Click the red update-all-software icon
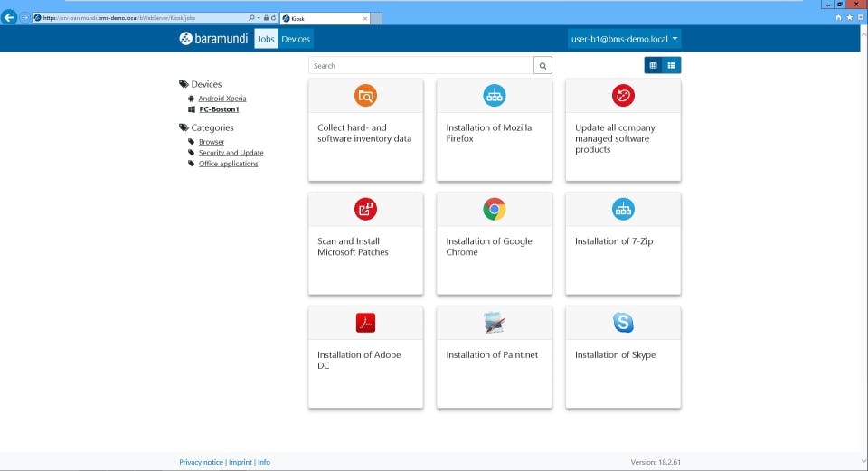 623,96
